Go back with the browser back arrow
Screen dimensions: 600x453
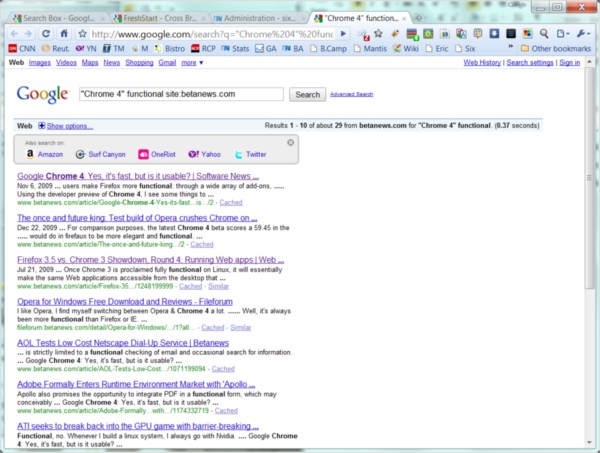tap(14, 34)
